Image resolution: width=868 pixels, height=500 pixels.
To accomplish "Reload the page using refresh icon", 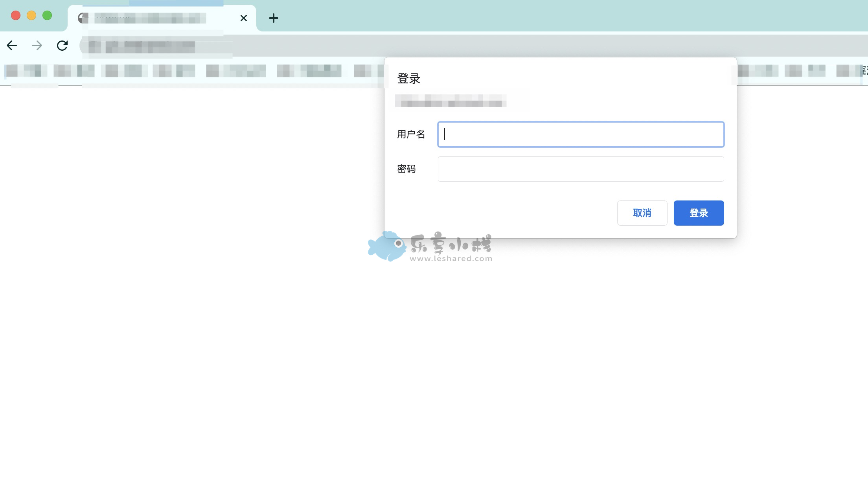I will (x=62, y=46).
